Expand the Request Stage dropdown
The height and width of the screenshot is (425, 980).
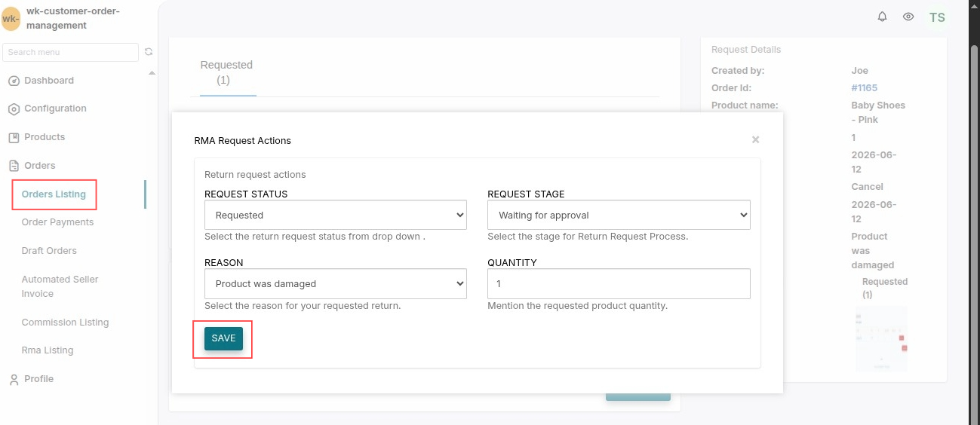pos(619,215)
